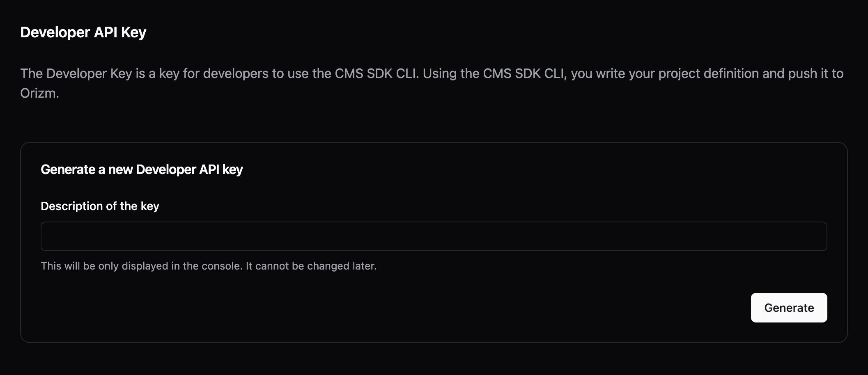Image resolution: width=868 pixels, height=375 pixels.
Task: Click the word "Key" in the page title
Action: coord(133,32)
